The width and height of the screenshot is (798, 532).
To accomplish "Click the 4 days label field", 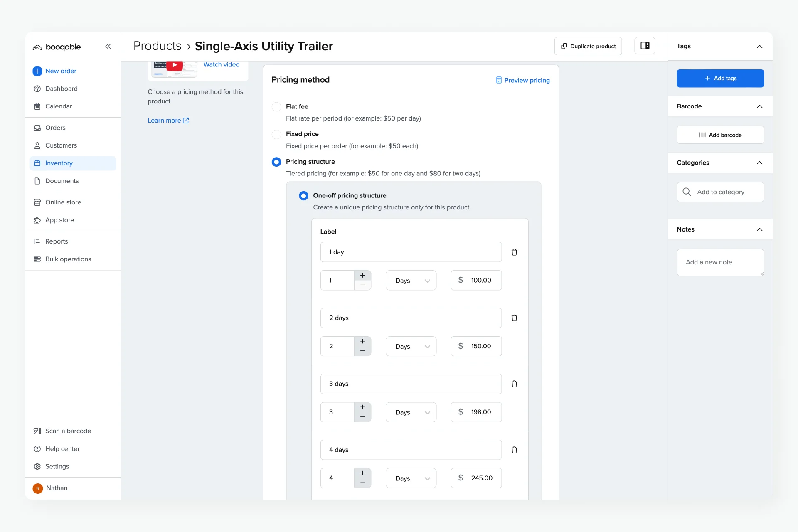I will (x=411, y=450).
